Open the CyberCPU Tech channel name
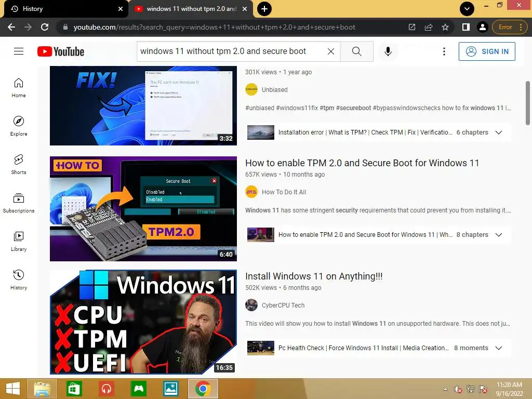Screen dimensions: 532x399 [x=283, y=305]
